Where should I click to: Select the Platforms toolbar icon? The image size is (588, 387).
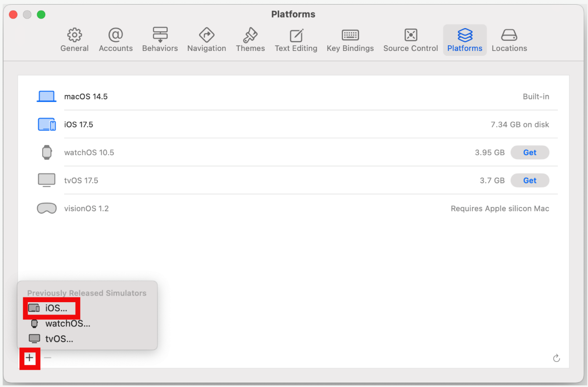click(465, 40)
